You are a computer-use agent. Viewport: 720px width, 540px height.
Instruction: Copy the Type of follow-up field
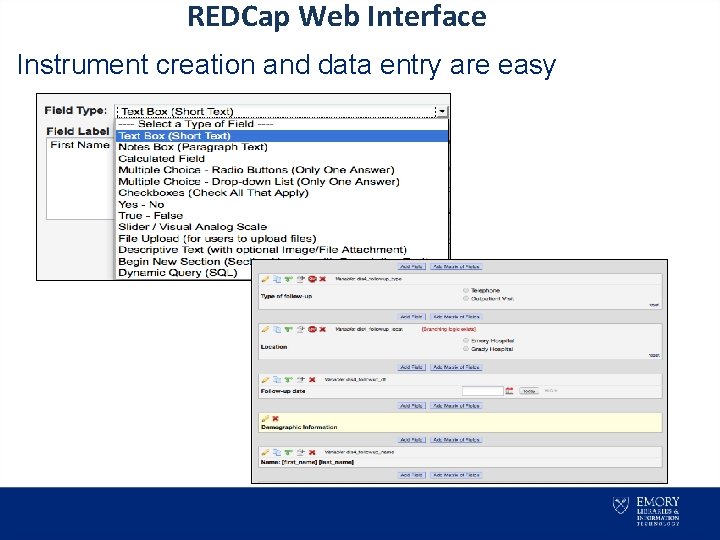tap(276, 279)
